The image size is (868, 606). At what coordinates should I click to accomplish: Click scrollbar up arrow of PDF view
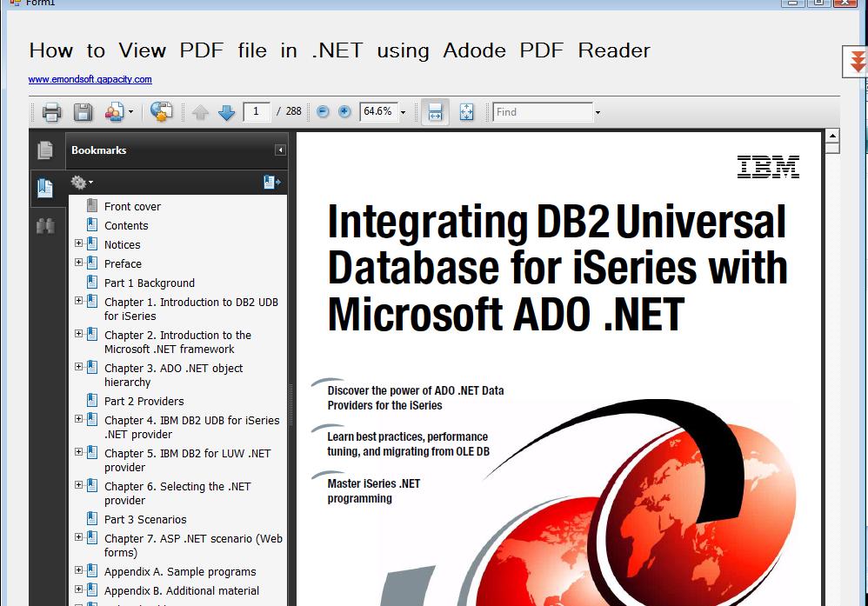tap(832, 136)
